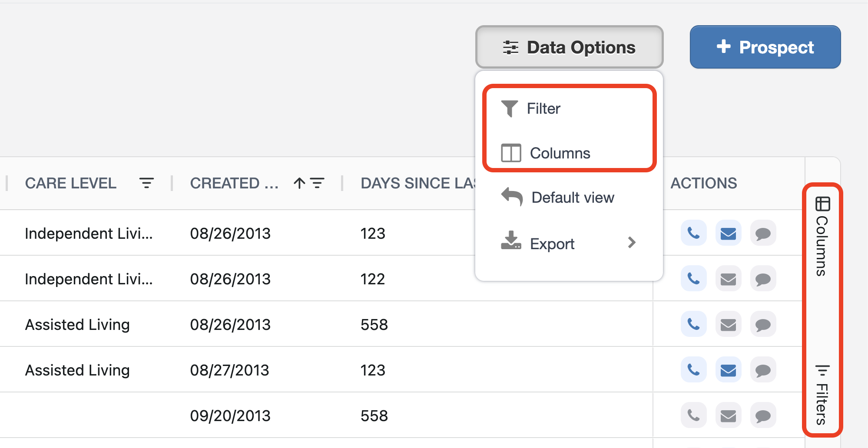Screen dimensions: 868x448
Task: Click the add Prospect button
Action: 765,47
